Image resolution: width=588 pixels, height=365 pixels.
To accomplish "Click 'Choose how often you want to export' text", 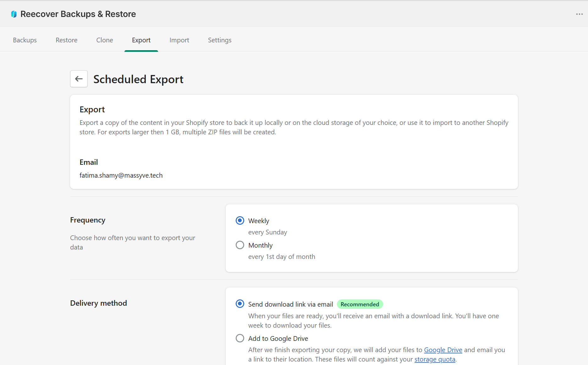I will pos(133,242).
